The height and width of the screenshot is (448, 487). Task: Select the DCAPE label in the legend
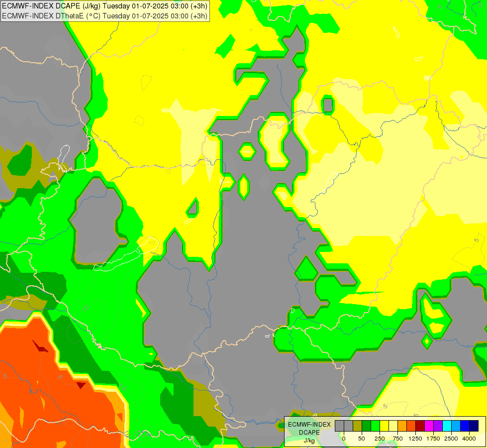click(x=309, y=433)
